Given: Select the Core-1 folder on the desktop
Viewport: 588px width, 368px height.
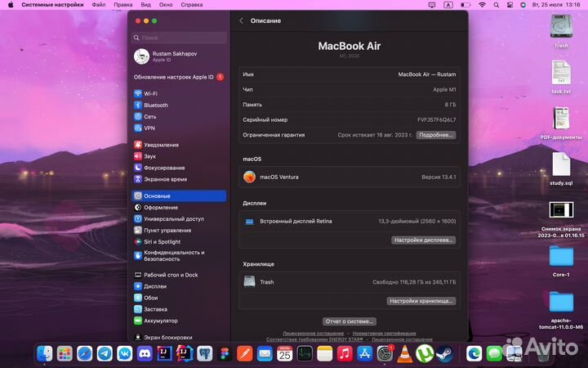Looking at the screenshot, I should 561,261.
